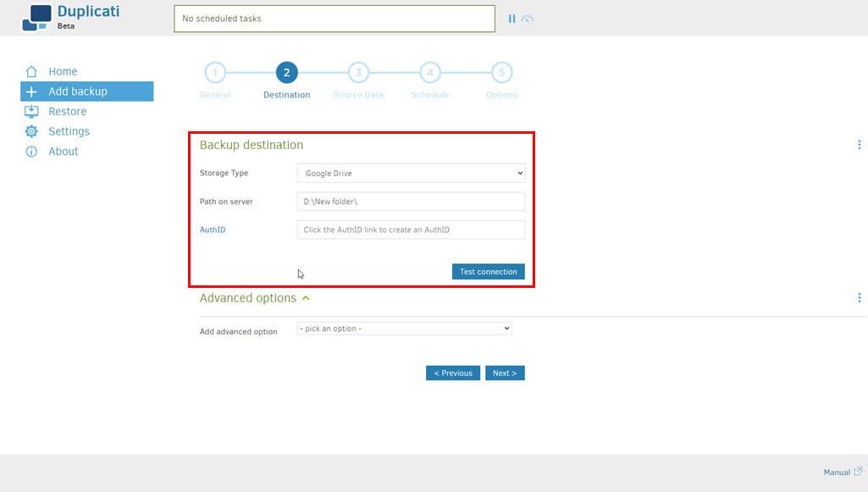The height and width of the screenshot is (492, 868).
Task: Click the AuthID input field
Action: click(411, 229)
